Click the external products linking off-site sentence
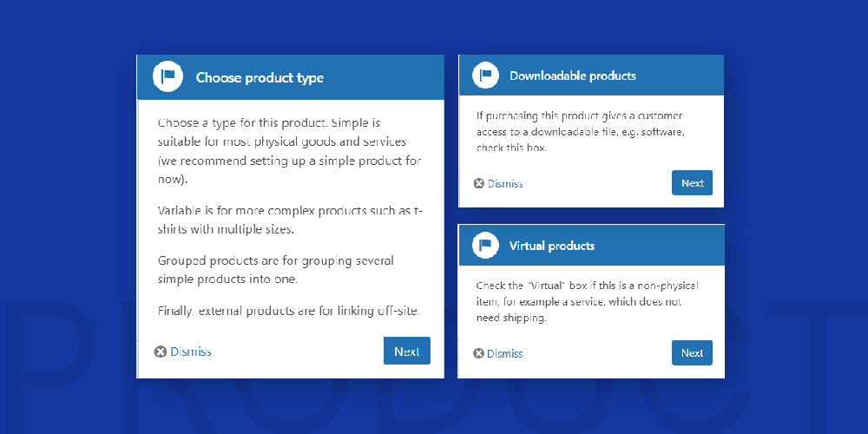Viewport: 868px width, 434px height. point(289,311)
